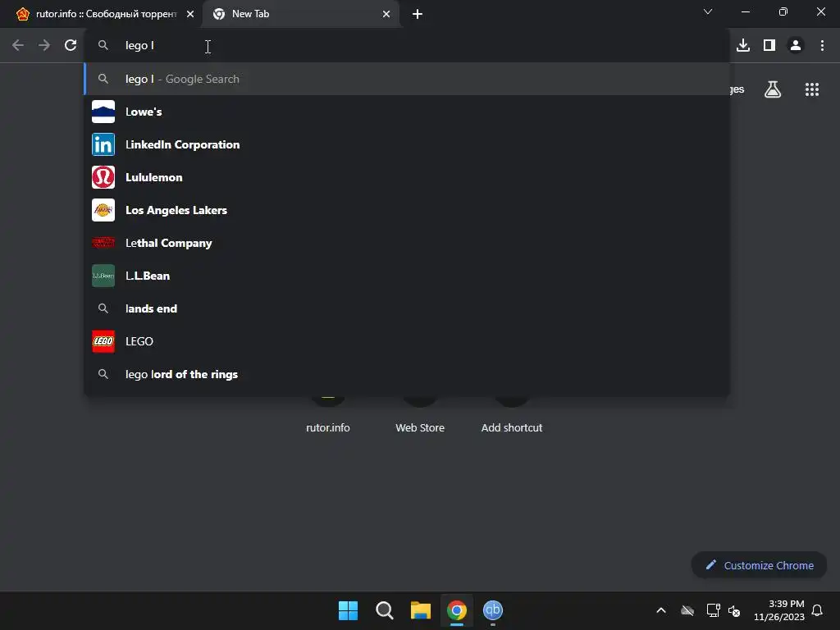Open the Chrome profile avatar
The width and height of the screenshot is (840, 630).
[x=796, y=46]
